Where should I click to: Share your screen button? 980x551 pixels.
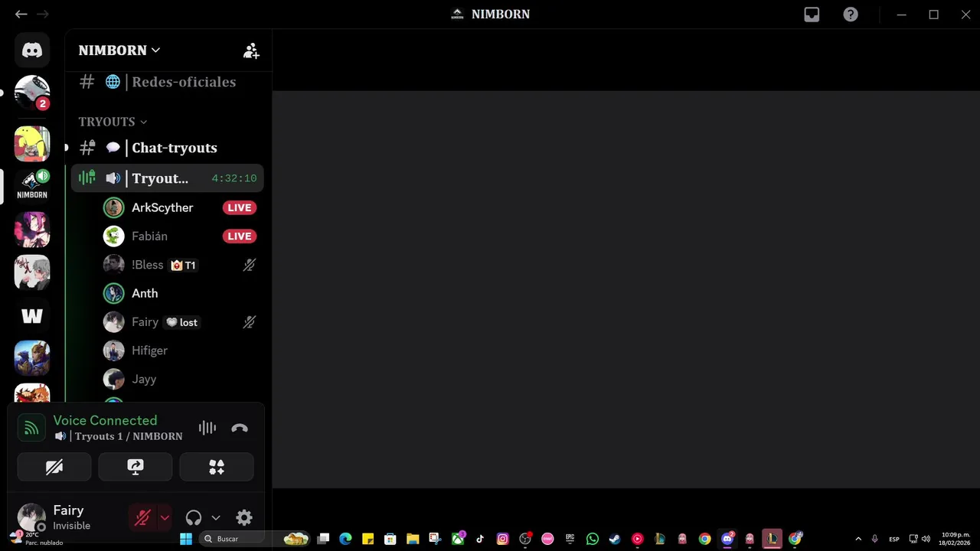click(x=136, y=467)
